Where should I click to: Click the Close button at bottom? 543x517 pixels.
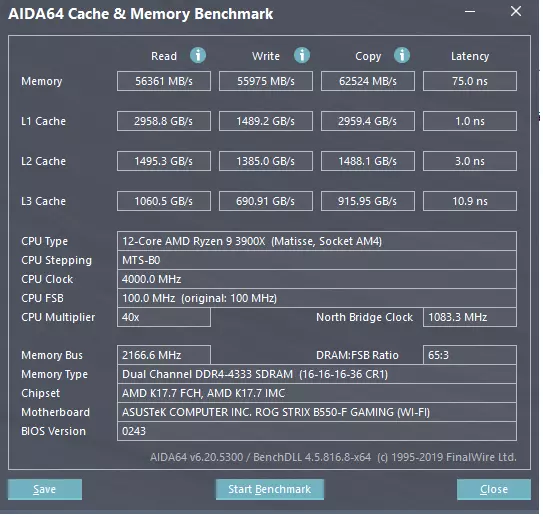coord(493,489)
